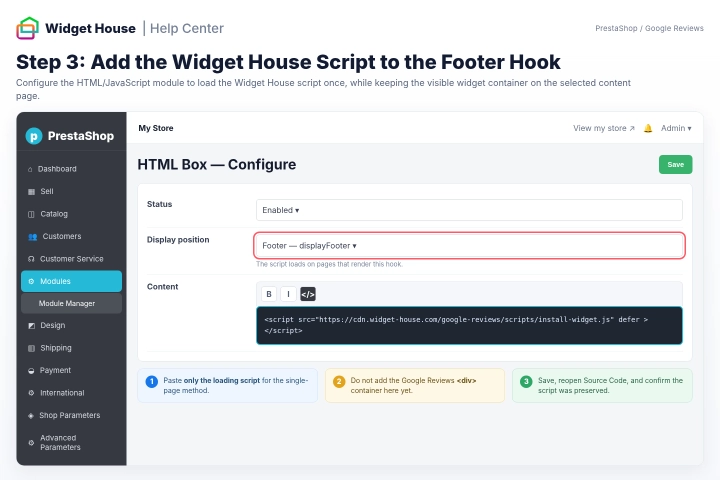Click the Payment sidebar icon
Viewport: 720px width, 480px height.
coord(31,371)
